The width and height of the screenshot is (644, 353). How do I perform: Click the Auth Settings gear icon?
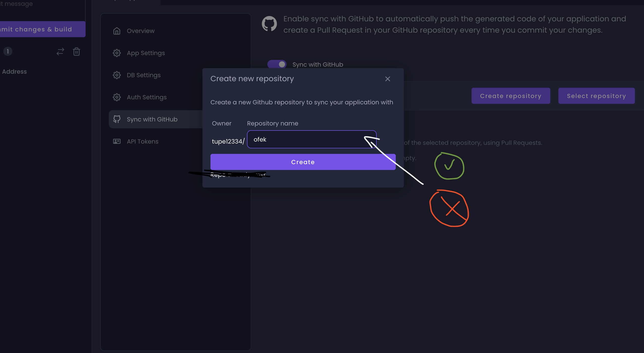[x=117, y=97]
